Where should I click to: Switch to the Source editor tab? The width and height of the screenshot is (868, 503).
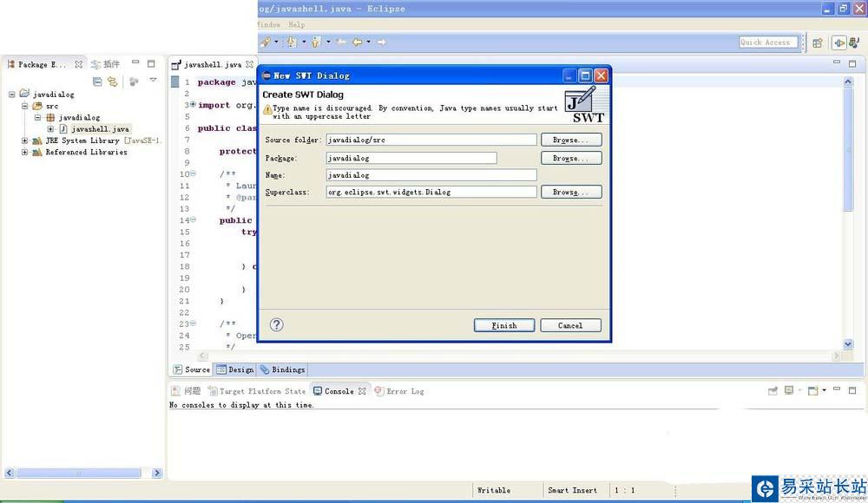pos(192,369)
